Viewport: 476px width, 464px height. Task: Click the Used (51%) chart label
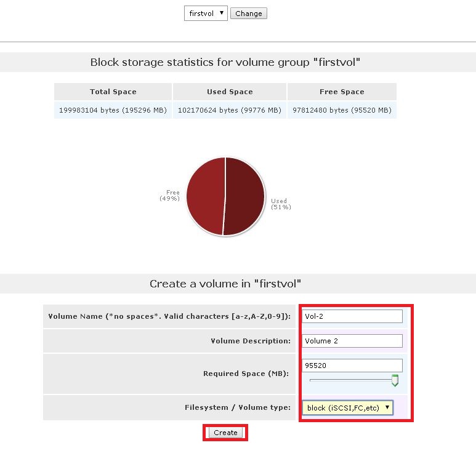[x=281, y=204]
